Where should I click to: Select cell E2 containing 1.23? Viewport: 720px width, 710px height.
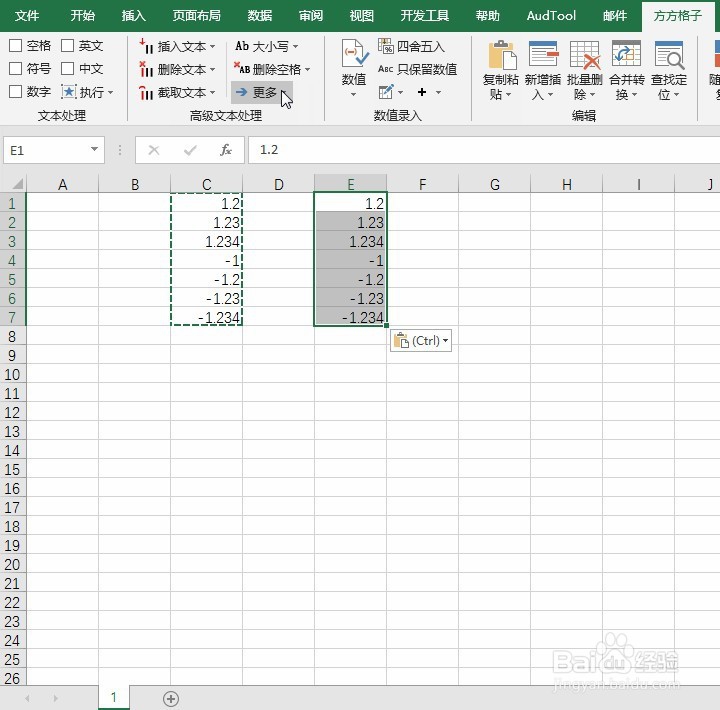350,222
